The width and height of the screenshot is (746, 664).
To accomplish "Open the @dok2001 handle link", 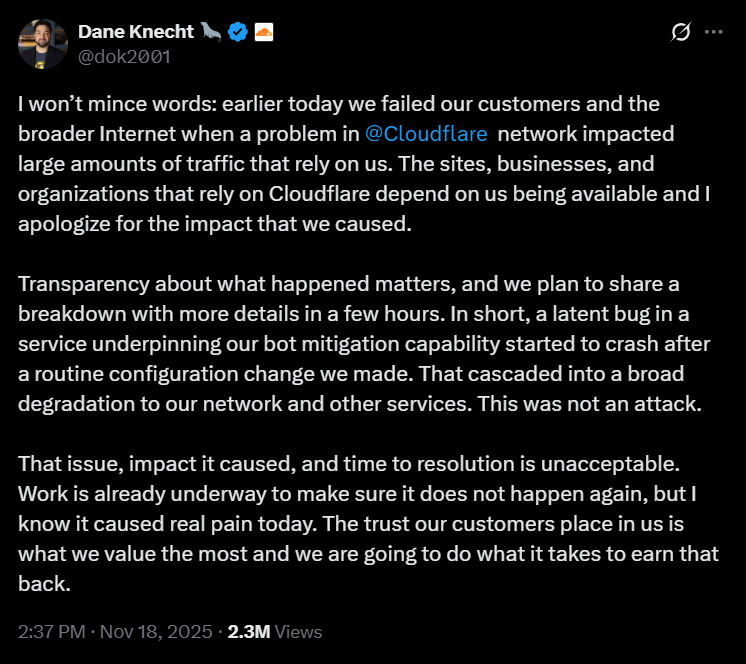I will click(x=124, y=56).
